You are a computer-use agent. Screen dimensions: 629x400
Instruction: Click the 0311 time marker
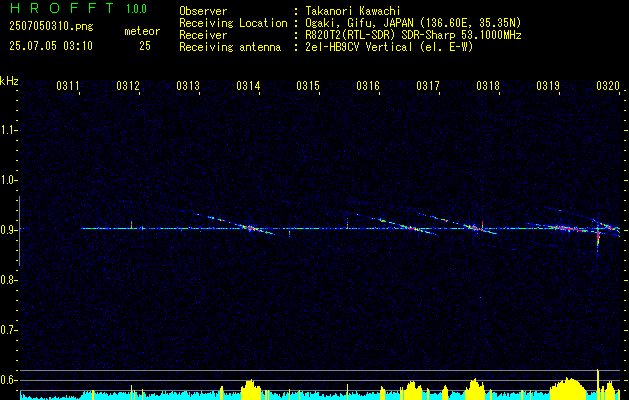point(68,86)
